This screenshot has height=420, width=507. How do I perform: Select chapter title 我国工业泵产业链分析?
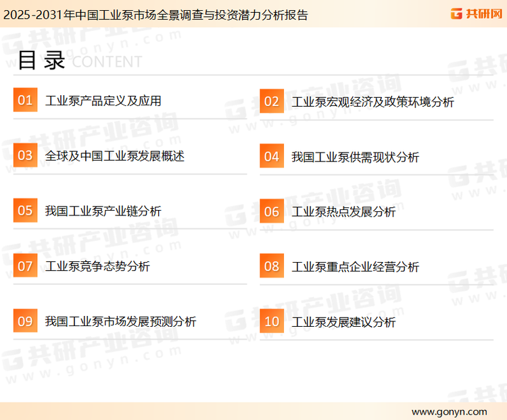point(103,211)
